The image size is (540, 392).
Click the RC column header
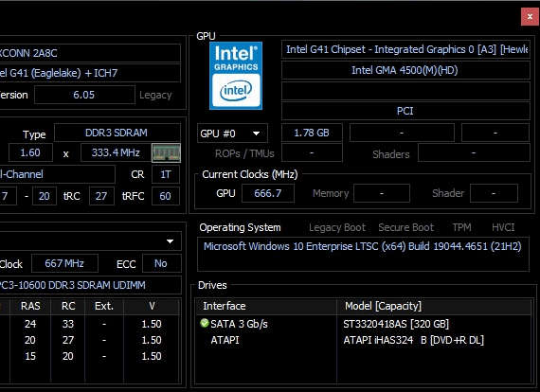click(68, 306)
